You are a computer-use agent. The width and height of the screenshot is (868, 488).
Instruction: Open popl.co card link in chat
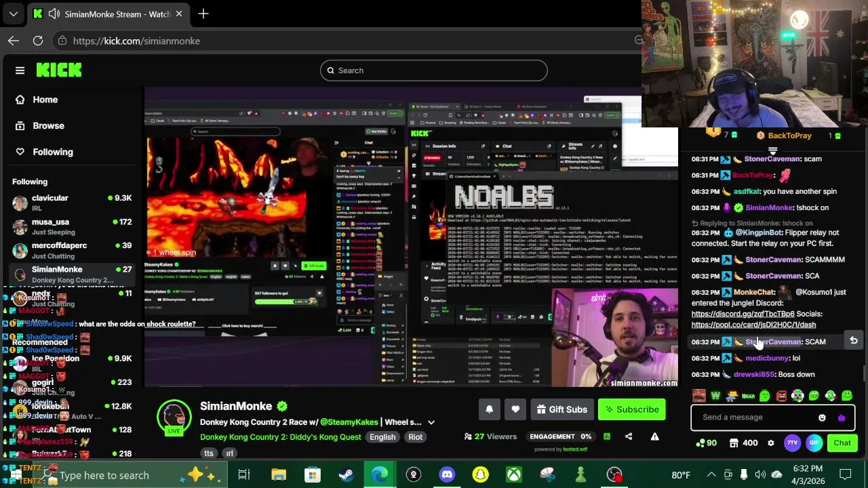pyautogui.click(x=753, y=325)
